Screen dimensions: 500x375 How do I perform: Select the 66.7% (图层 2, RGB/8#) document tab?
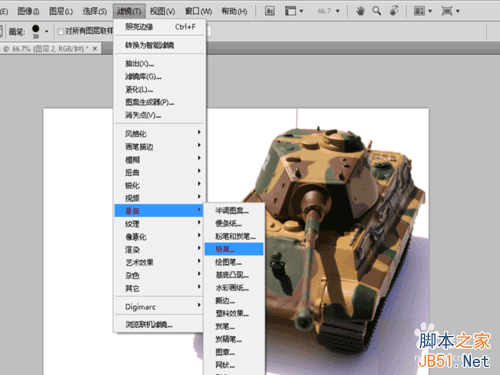click(51, 49)
